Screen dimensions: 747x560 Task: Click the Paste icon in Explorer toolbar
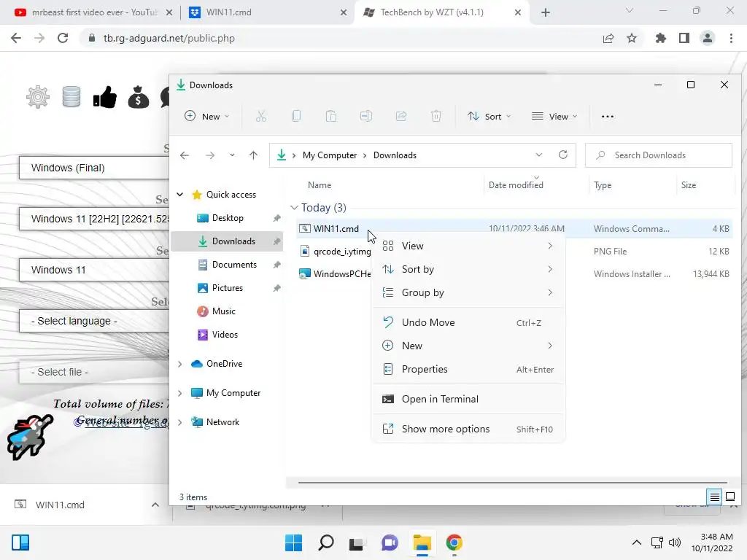click(x=331, y=116)
